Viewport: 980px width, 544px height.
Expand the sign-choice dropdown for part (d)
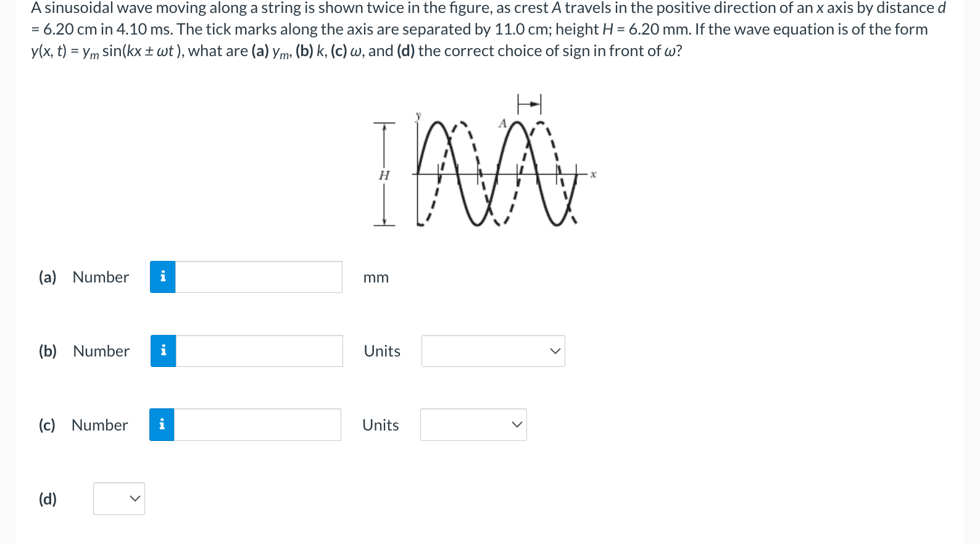tap(118, 498)
